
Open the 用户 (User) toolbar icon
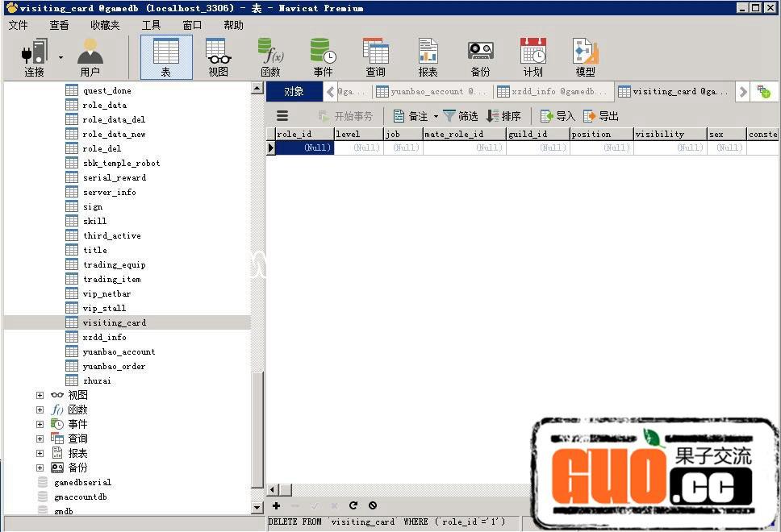90,56
